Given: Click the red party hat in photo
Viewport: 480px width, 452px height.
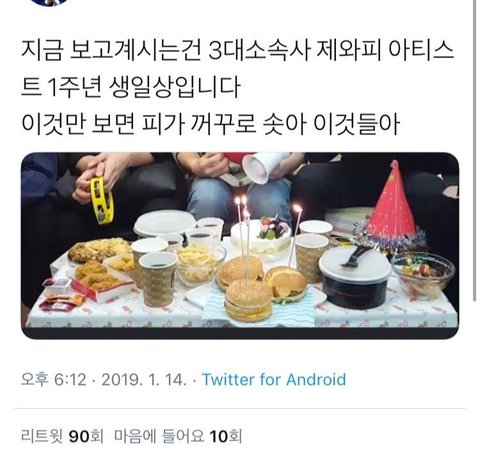Looking at the screenshot, I should coord(393,201).
